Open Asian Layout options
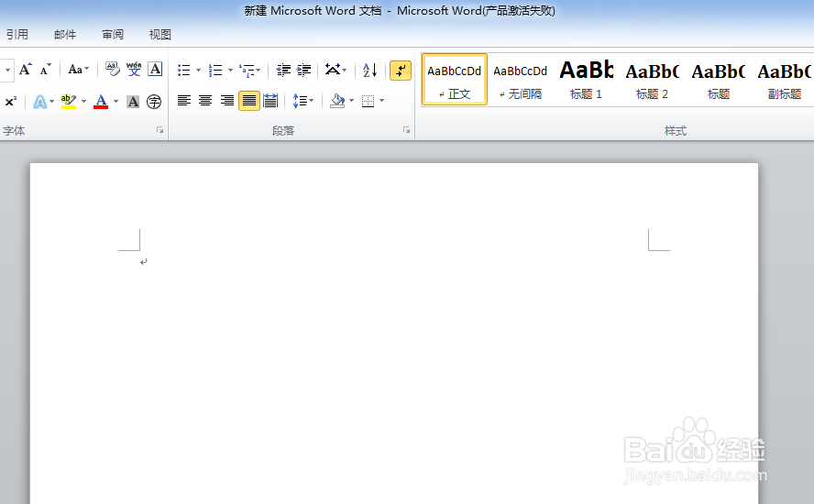The height and width of the screenshot is (504, 814). coord(335,70)
